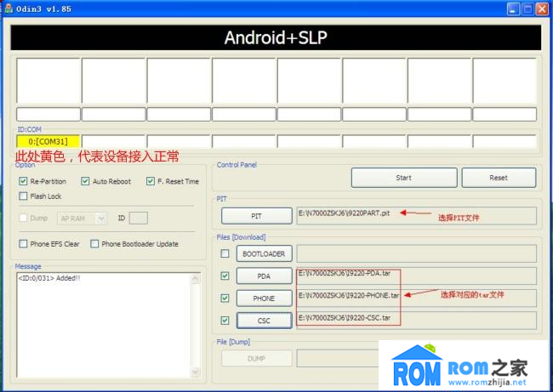Image resolution: width=553 pixels, height=392 pixels.
Task: Check the Dump option checkbox
Action: click(x=23, y=218)
